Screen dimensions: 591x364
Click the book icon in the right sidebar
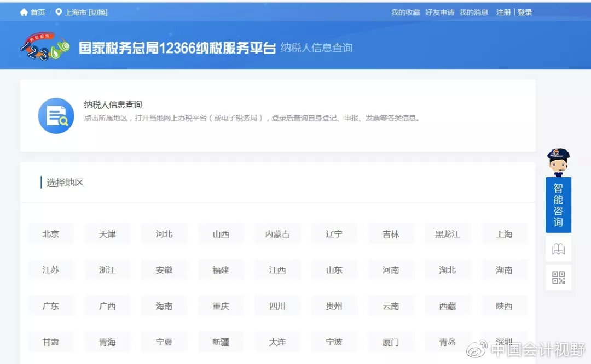pos(558,249)
